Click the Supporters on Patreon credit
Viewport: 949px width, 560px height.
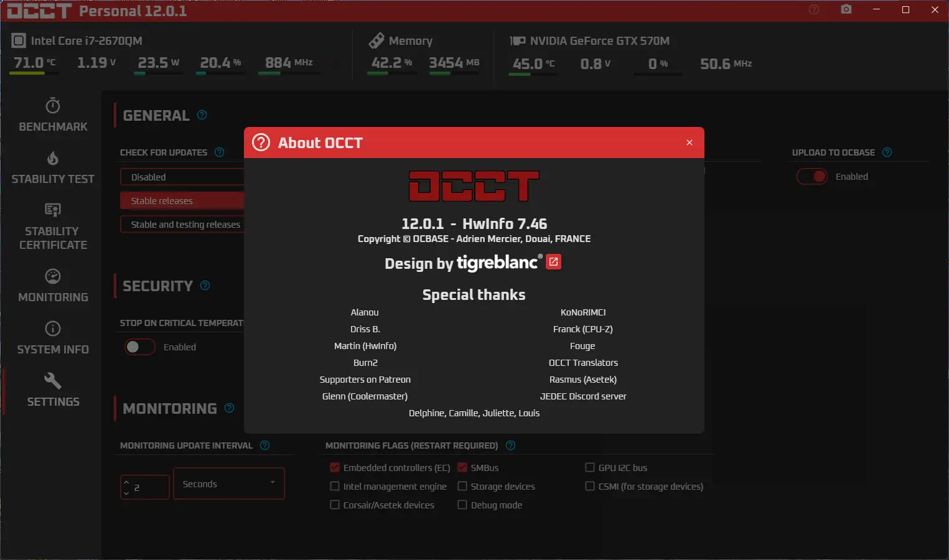coord(365,380)
